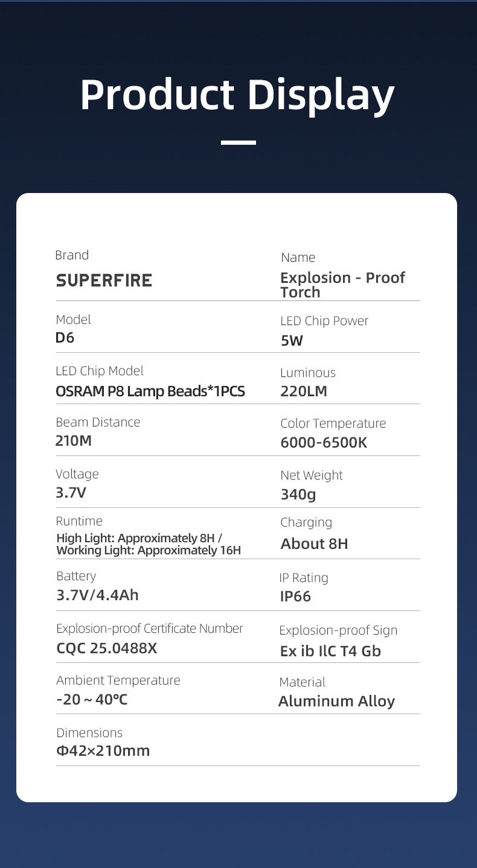
Task: Select the -20 ~ 40℃ ambient temperature
Action: click(92, 700)
